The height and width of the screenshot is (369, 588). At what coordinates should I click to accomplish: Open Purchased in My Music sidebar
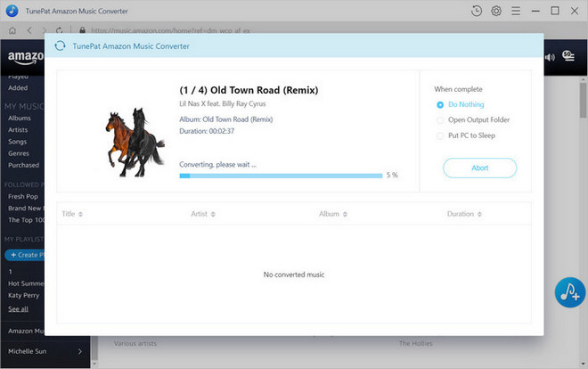tap(24, 165)
